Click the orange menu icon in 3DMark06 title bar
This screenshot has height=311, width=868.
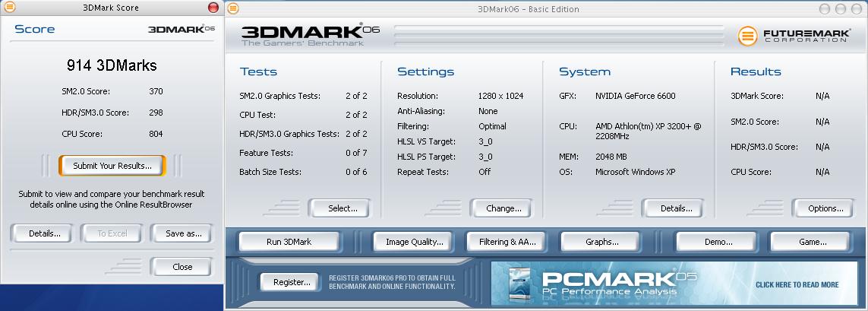tap(233, 8)
